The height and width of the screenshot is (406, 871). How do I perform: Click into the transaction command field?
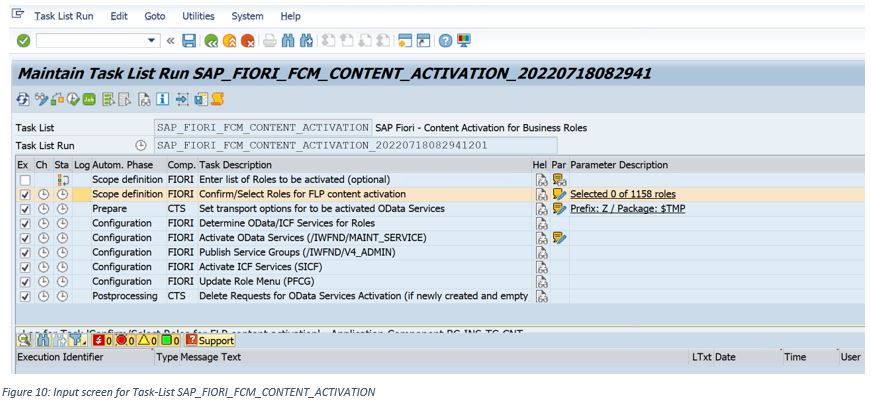91,41
